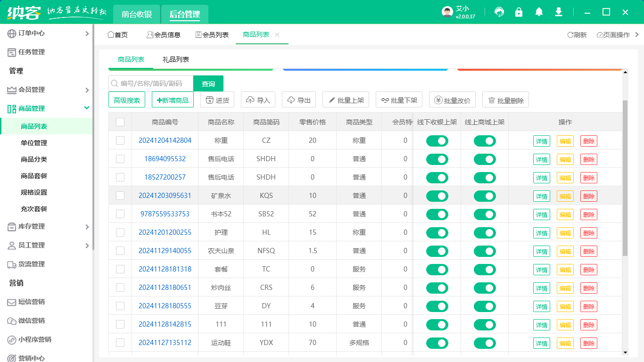The height and width of the screenshot is (362, 644).
Task: Open 商品分类 in sidebar
Action: click(x=34, y=159)
